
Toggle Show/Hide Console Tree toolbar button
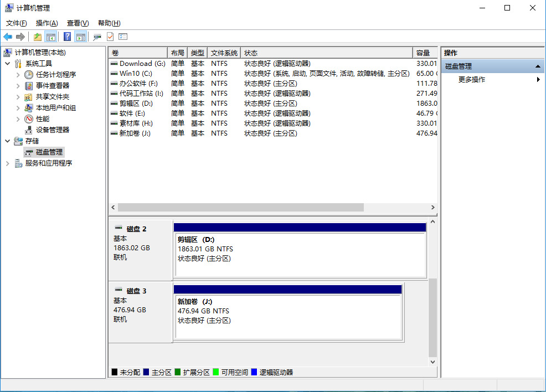tap(51, 37)
